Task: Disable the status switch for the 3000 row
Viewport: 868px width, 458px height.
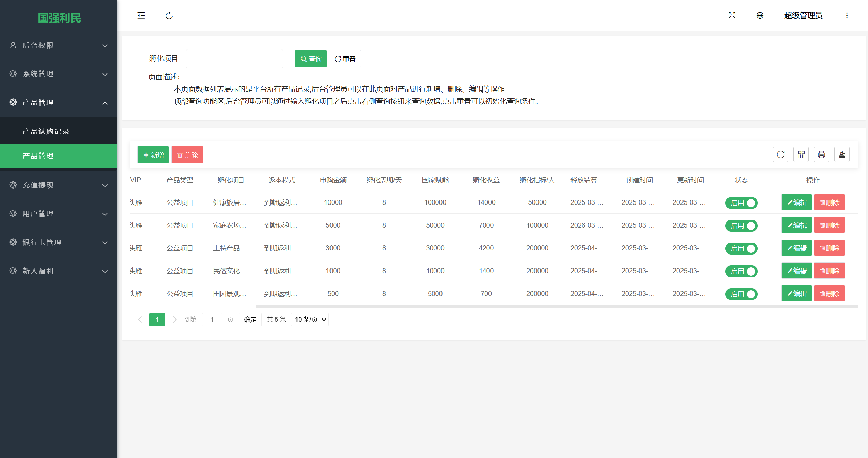Action: [741, 249]
